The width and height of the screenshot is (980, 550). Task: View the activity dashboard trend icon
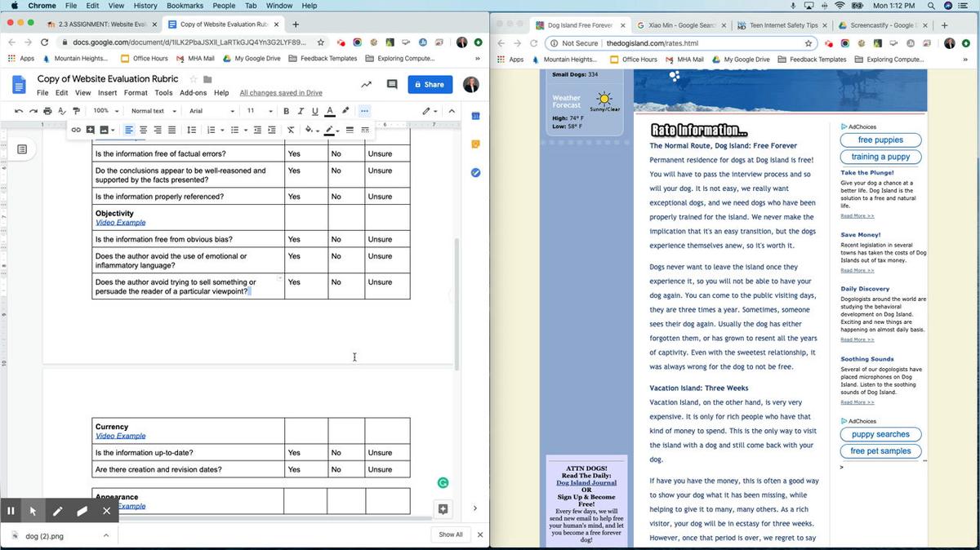point(366,84)
